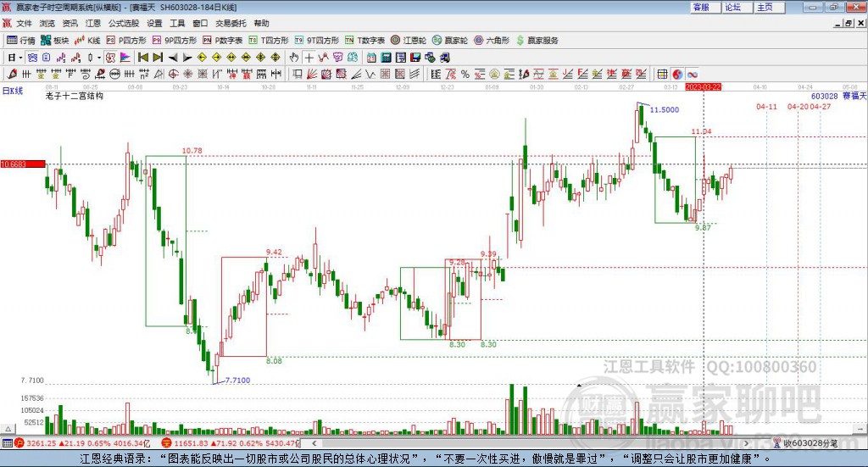Select the spiral drawing tool
The width and height of the screenshot is (868, 467).
[86, 74]
